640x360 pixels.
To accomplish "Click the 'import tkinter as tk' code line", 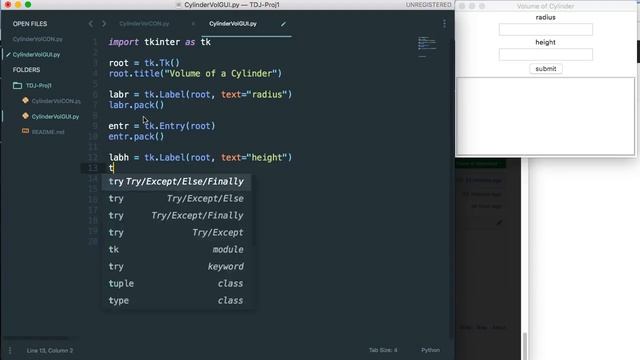I will (160, 42).
